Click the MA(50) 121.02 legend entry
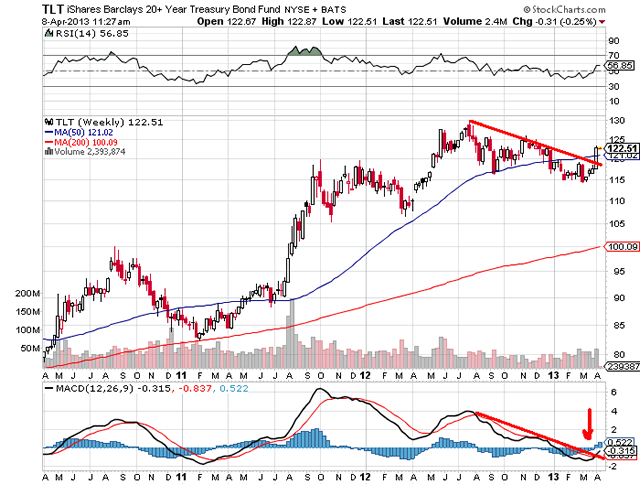 pyautogui.click(x=84, y=132)
